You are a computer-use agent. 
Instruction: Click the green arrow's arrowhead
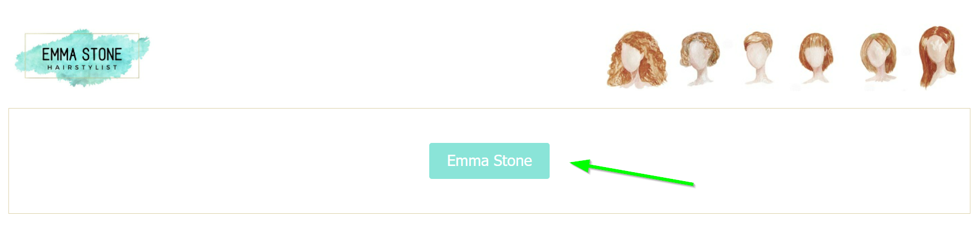point(579,164)
